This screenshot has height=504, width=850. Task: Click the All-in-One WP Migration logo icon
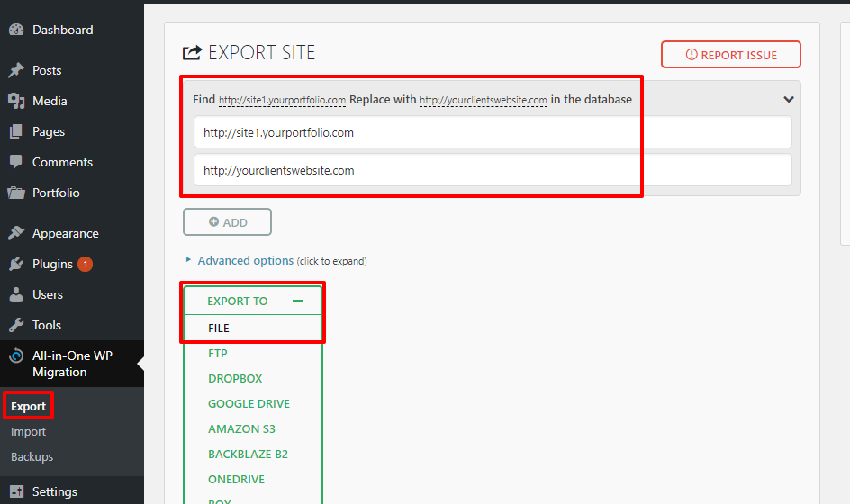(x=16, y=355)
